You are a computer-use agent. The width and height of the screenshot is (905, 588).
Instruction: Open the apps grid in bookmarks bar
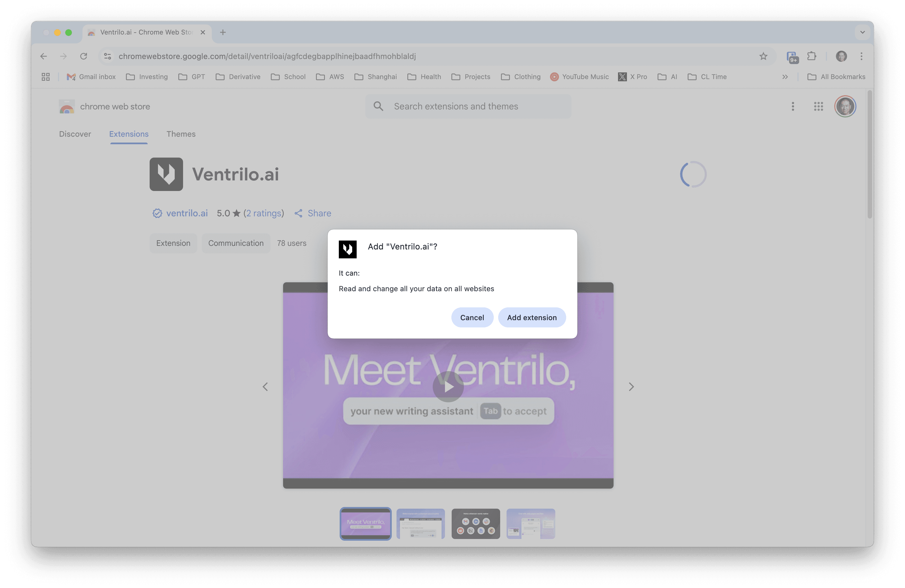[46, 77]
